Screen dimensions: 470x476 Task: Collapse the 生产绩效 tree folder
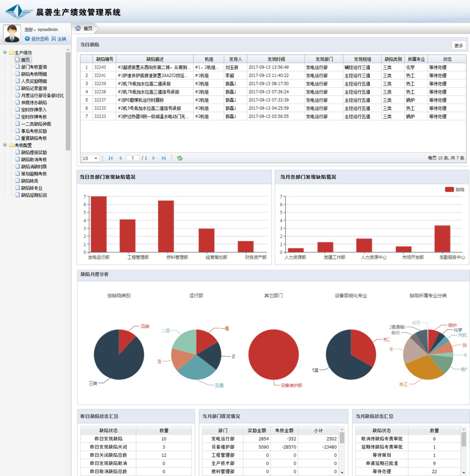tap(5, 52)
